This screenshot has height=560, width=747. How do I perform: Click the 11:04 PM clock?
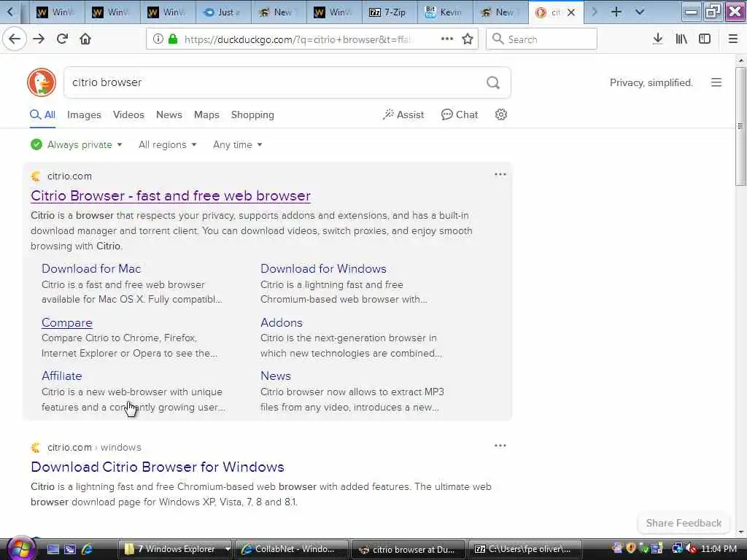(x=719, y=549)
